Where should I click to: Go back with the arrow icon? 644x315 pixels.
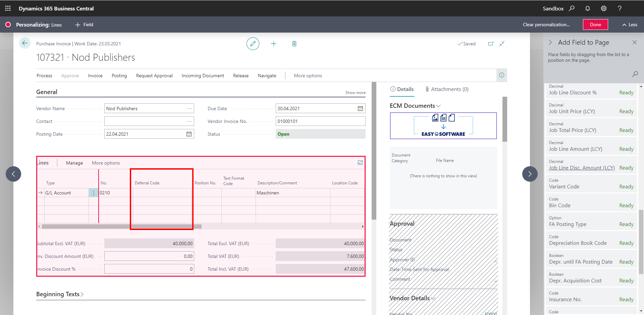25,43
